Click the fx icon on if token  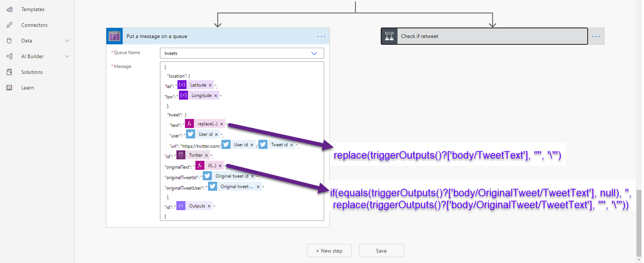(200, 166)
